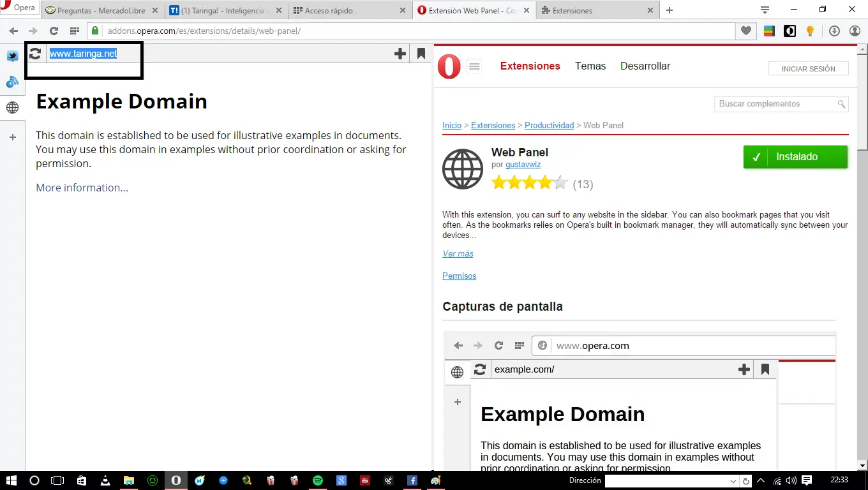This screenshot has width=868, height=490.
Task: Switch to Preguntas - MercadoLibre tab
Action: [x=101, y=10]
